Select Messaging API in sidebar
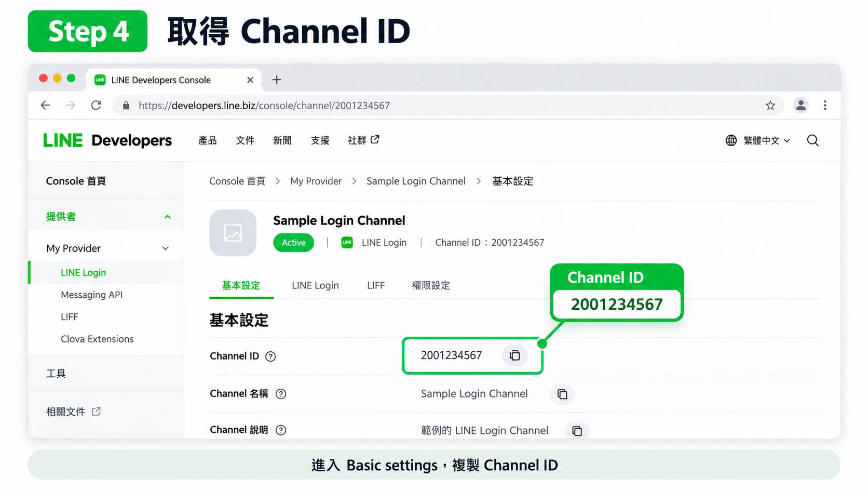 [91, 295]
